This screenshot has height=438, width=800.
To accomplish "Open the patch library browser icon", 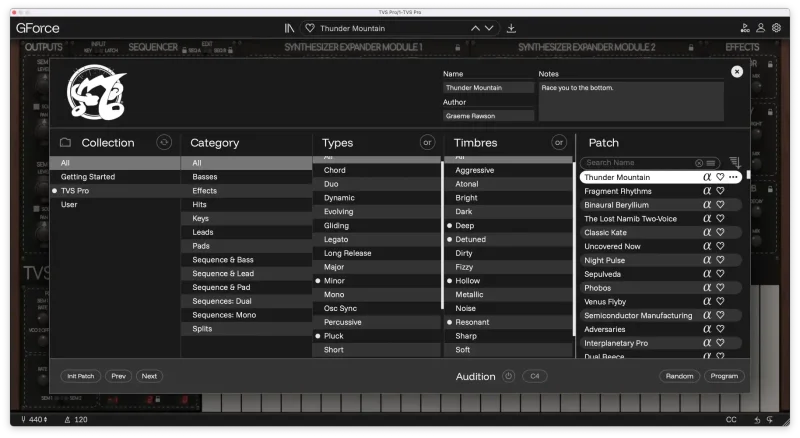I will [x=289, y=28].
